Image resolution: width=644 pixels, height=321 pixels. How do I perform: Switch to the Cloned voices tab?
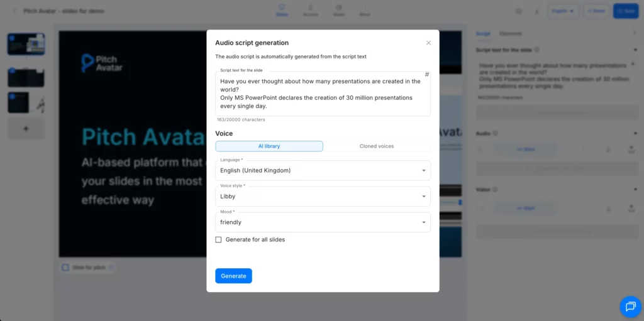coord(377,146)
